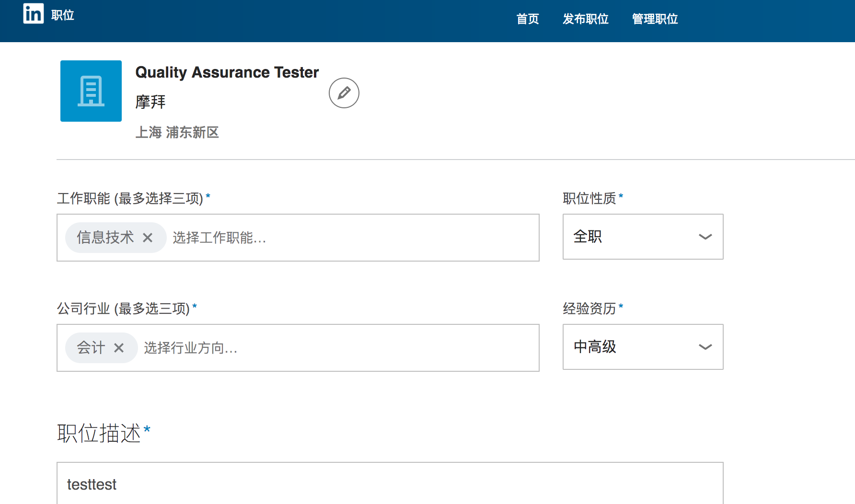This screenshot has width=855, height=504.
Task: Open the 职位性质 dropdown showing 全职
Action: pos(642,237)
